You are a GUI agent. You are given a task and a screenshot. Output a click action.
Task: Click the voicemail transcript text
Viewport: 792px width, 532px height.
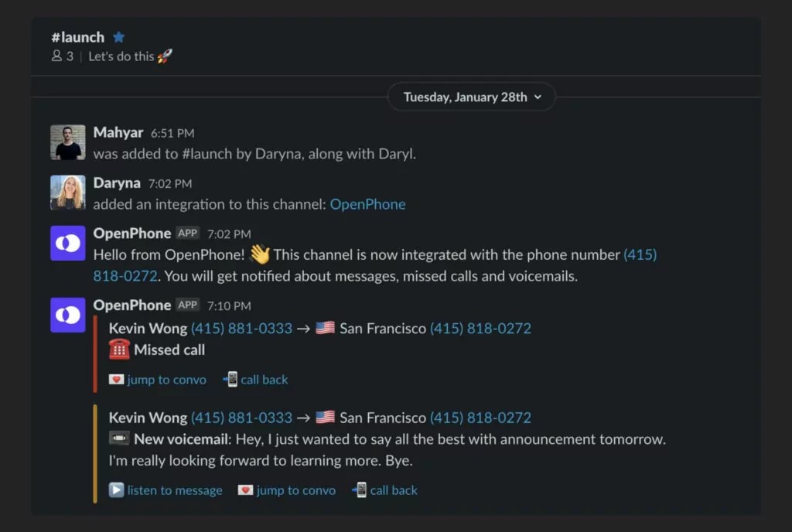coord(387,450)
